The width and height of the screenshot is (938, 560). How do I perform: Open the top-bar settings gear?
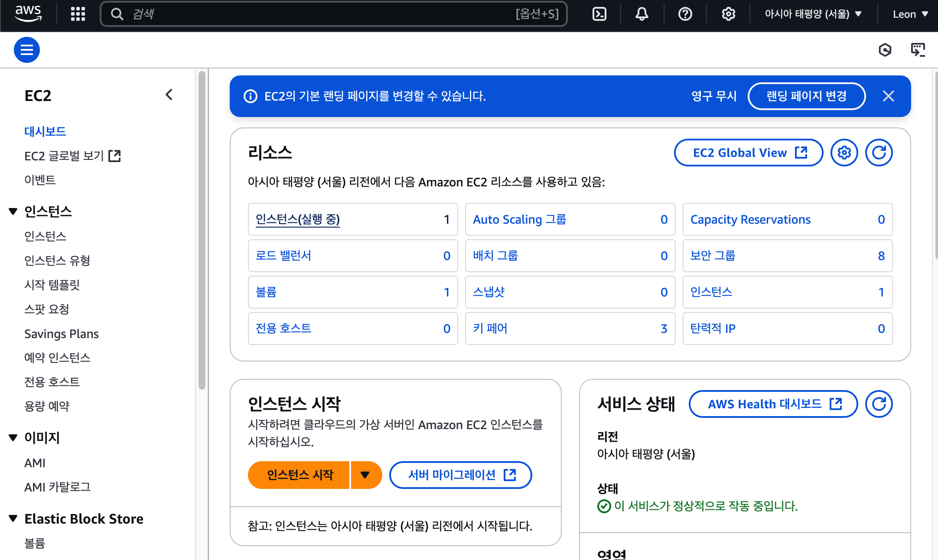coord(728,14)
